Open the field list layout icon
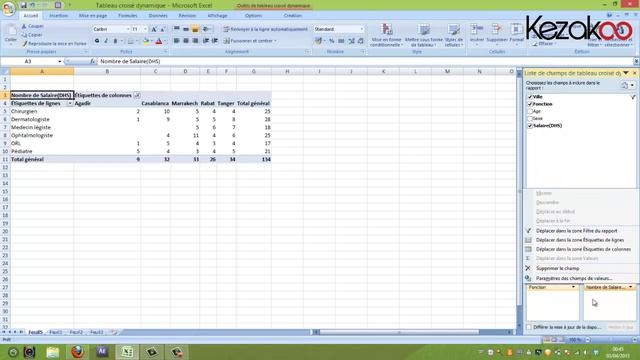 [x=627, y=85]
